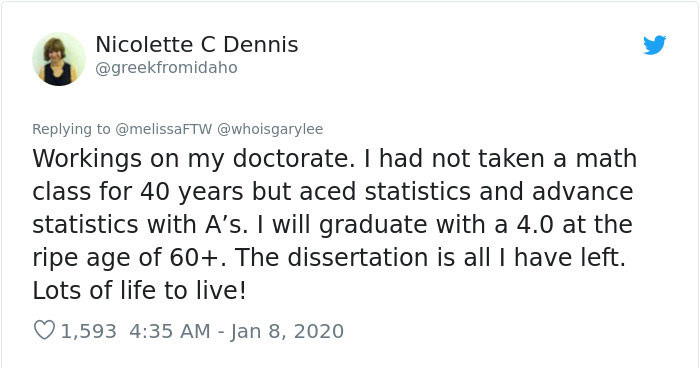Screen dimensions: 700x368
Task: Open the 4:35 AM - Jan 8, 2020 timestamp
Action: [x=237, y=331]
